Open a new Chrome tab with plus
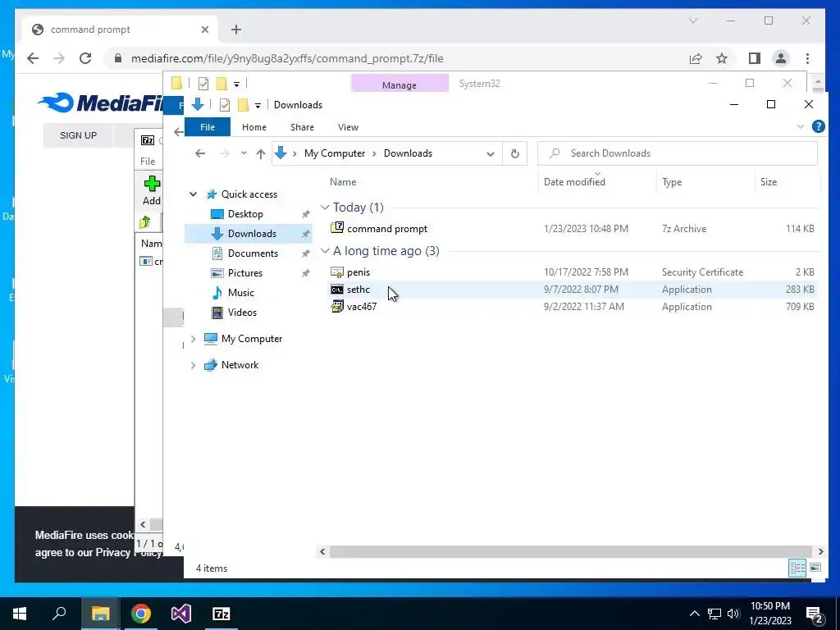The image size is (840, 630). coord(236,30)
